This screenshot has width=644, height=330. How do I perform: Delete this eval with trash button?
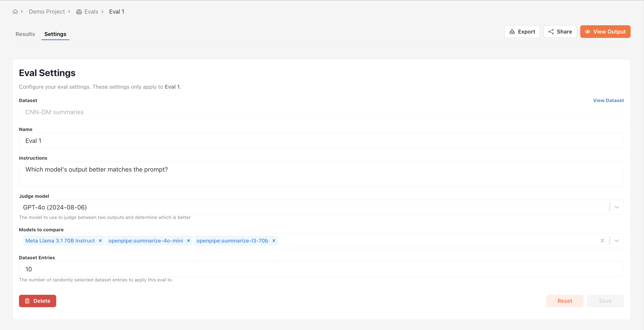click(37, 301)
